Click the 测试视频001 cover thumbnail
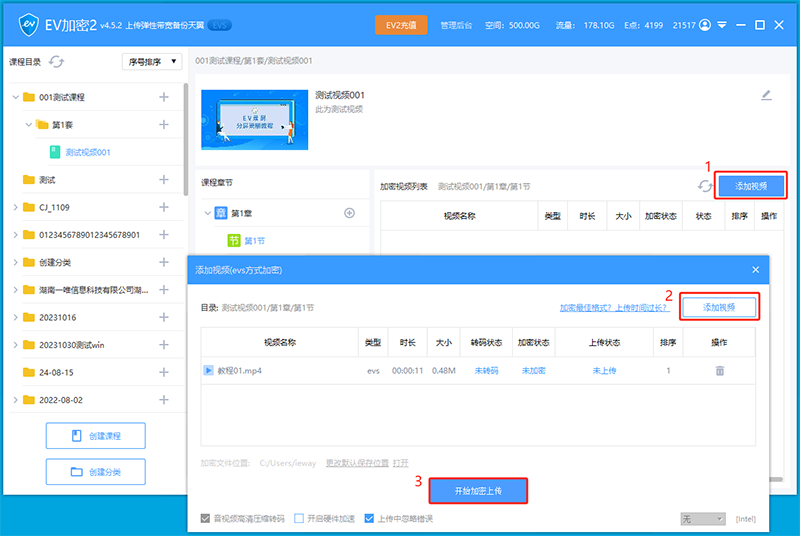Viewport: 800px width, 536px height. pos(255,120)
